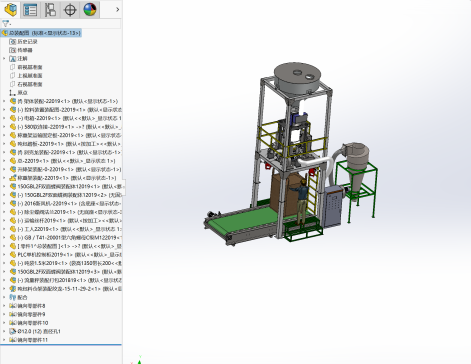471x364 pixels.
Task: Click the PLC 2019<1> part icon
Action: (x=13, y=255)
